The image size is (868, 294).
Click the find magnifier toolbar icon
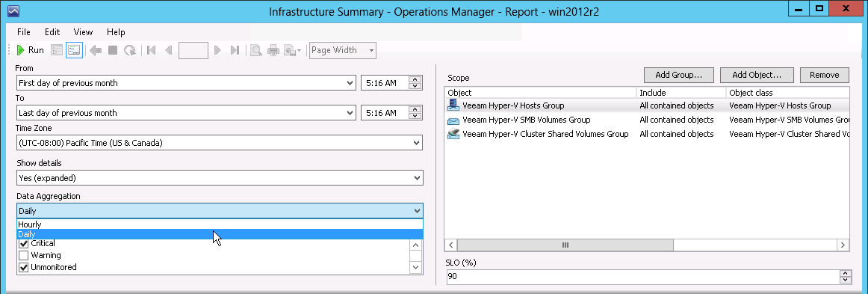255,50
